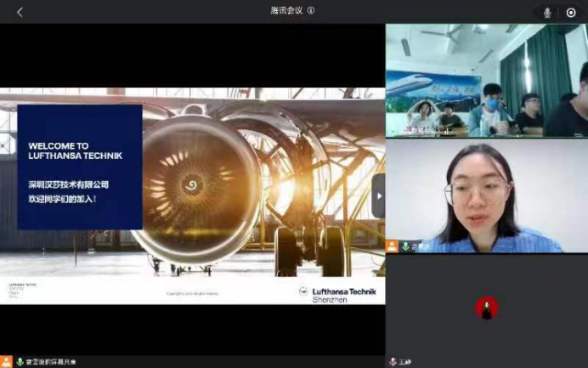This screenshot has width=588, height=368.
Task: Tap green microphone icon on presenter video
Action: coord(405,246)
